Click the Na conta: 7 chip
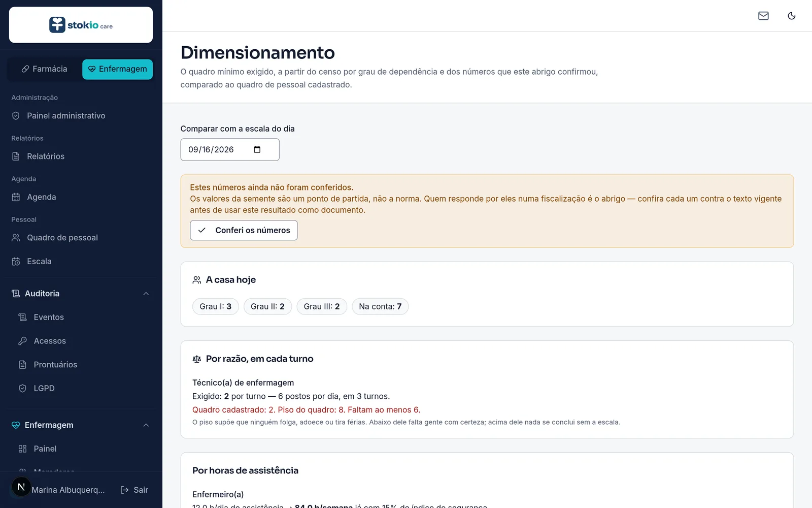Image resolution: width=812 pixels, height=508 pixels. pos(380,306)
